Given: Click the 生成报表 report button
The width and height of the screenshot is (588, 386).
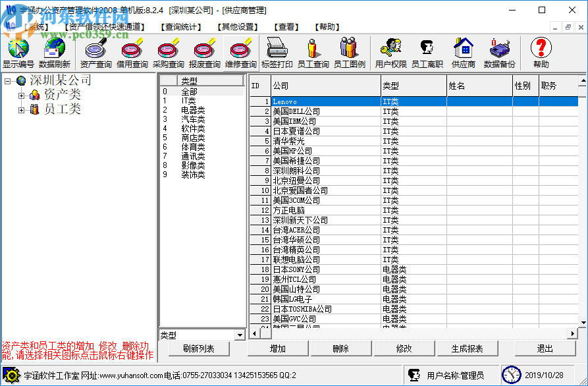Looking at the screenshot, I should click(468, 348).
